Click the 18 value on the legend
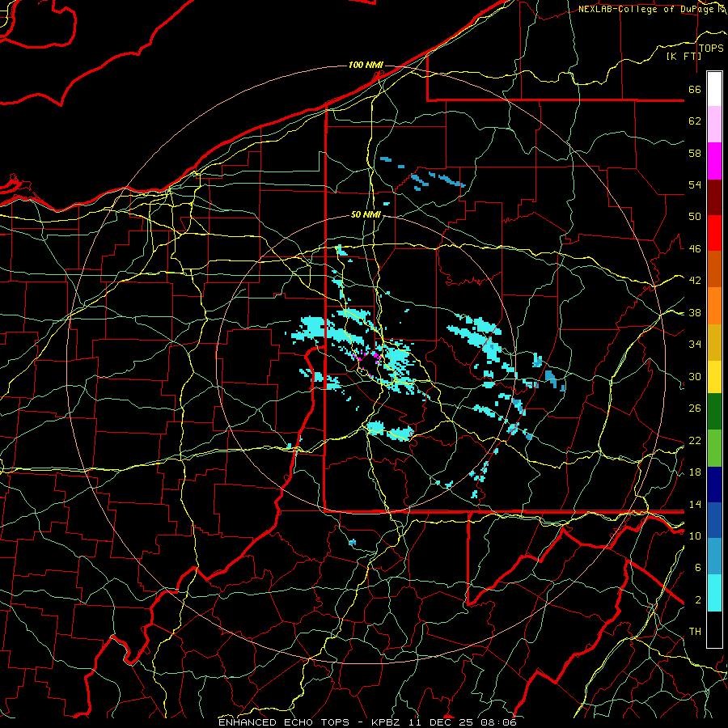Viewport: 728px width, 728px height. tap(695, 472)
